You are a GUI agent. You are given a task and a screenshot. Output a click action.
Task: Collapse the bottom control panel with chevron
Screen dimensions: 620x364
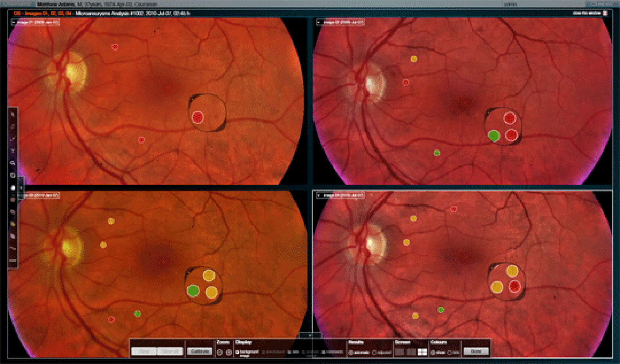(310, 335)
